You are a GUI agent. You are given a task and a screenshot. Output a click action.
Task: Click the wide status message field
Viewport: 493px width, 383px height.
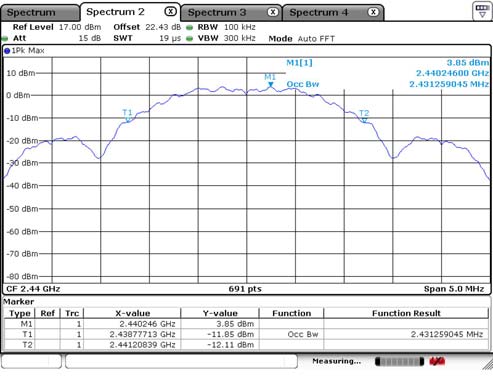point(181,361)
